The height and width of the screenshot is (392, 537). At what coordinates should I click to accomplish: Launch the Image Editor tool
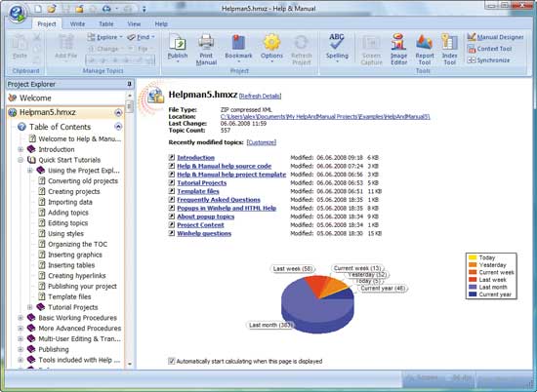coord(398,50)
